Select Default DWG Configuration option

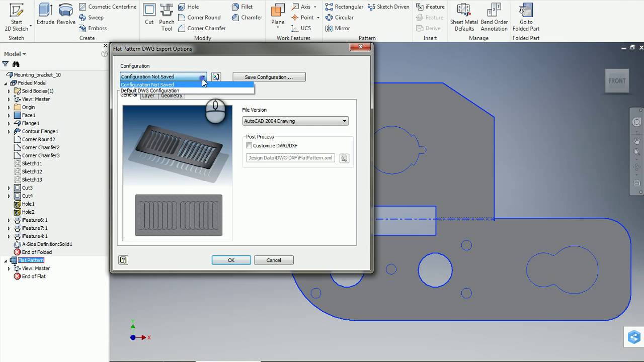pos(187,90)
